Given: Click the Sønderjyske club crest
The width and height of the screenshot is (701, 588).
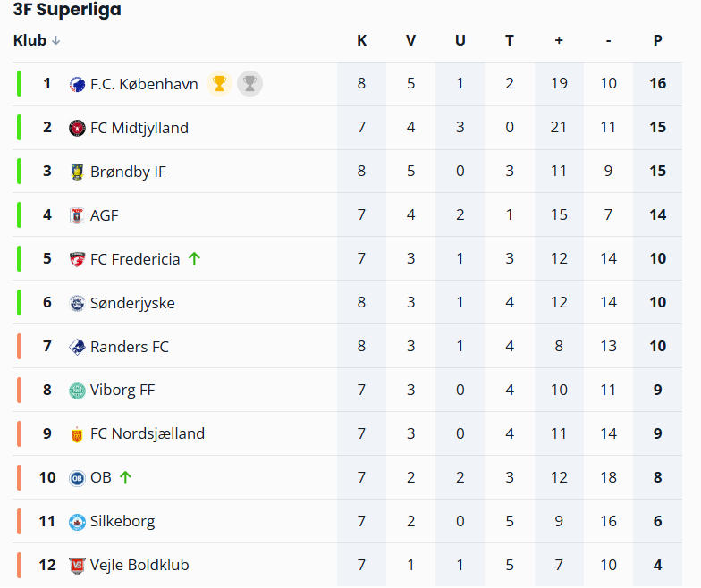Looking at the screenshot, I should point(77,303).
